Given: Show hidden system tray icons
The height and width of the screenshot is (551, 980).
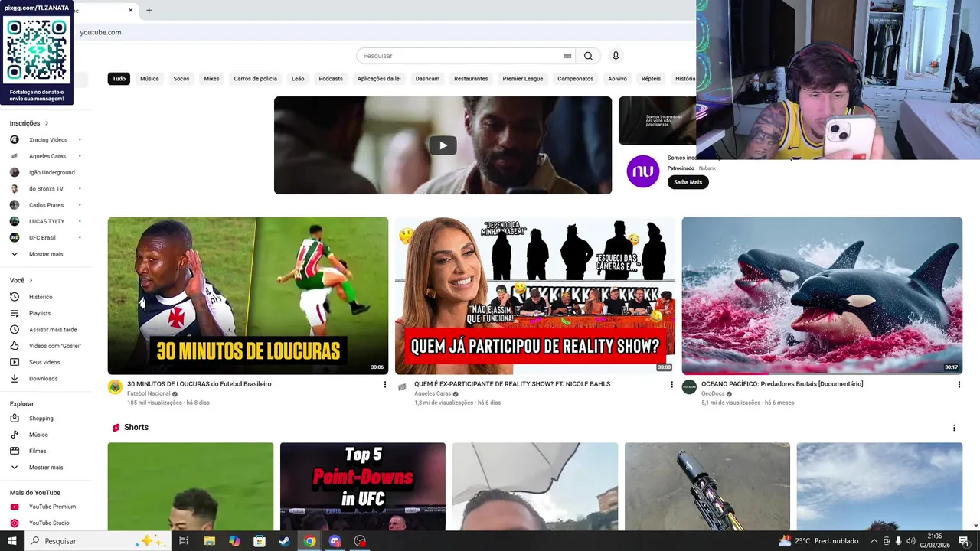Looking at the screenshot, I should click(x=874, y=541).
